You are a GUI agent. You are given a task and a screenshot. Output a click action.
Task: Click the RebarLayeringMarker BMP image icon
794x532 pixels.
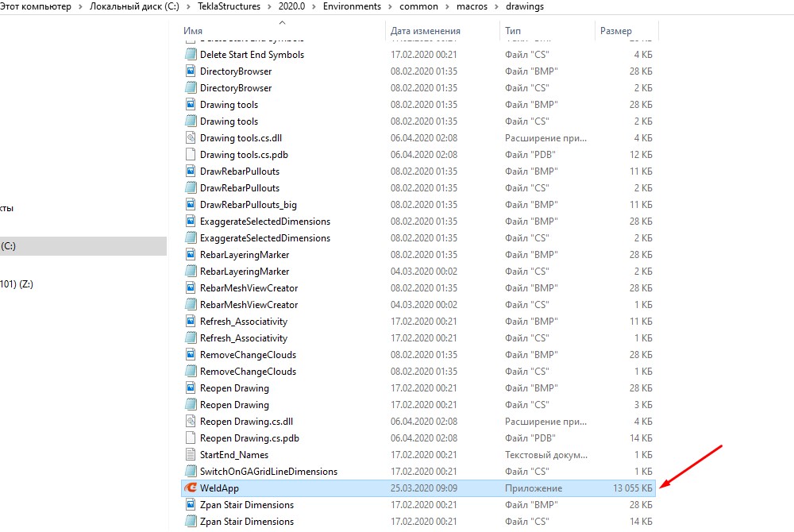pos(190,255)
